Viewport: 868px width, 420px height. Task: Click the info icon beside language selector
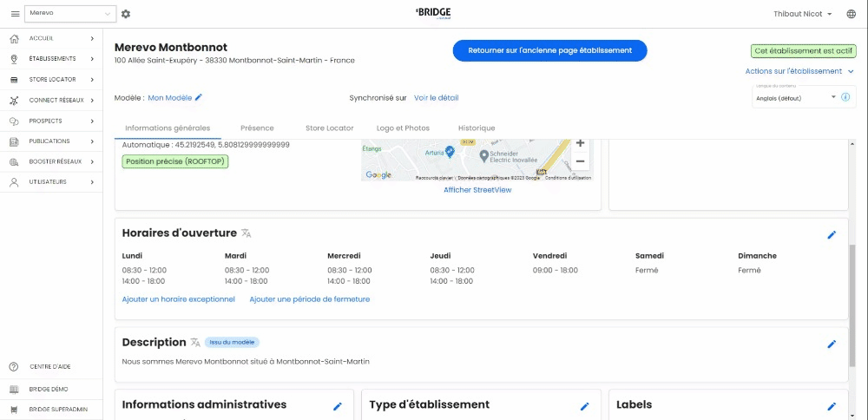coord(845,97)
